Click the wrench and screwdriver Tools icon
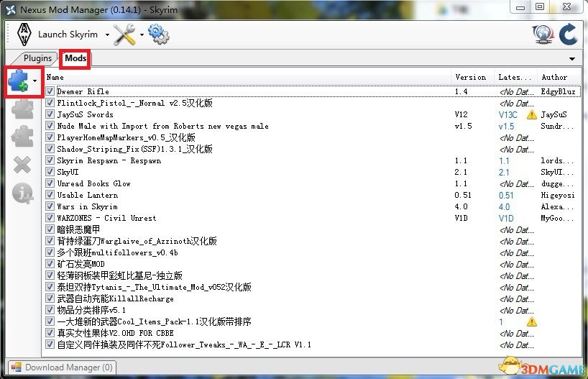 pos(124,35)
